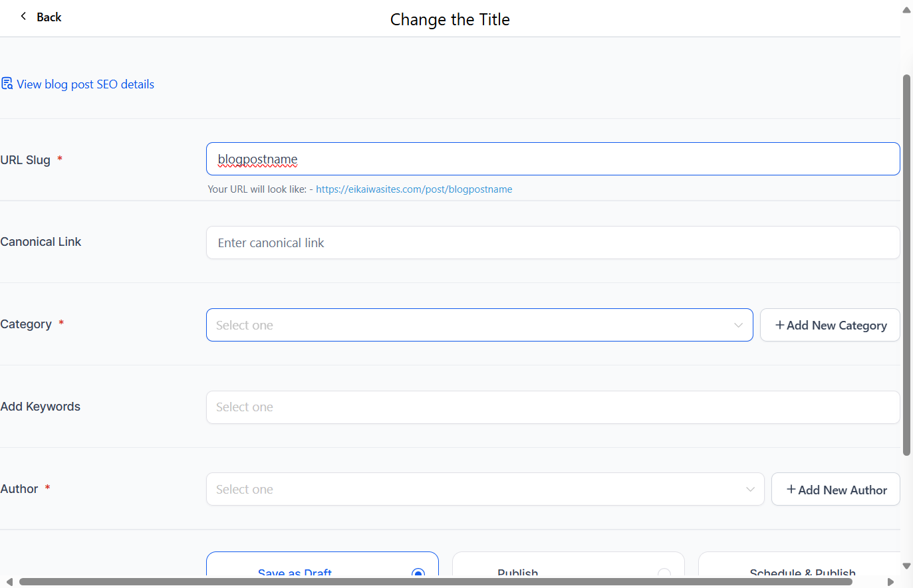Click the URL Slug label

[25, 159]
